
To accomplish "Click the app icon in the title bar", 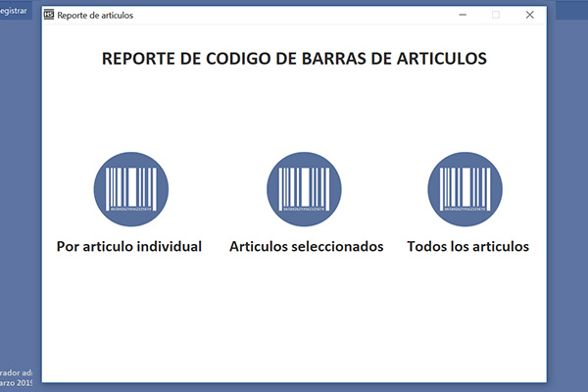I will 49,16.
